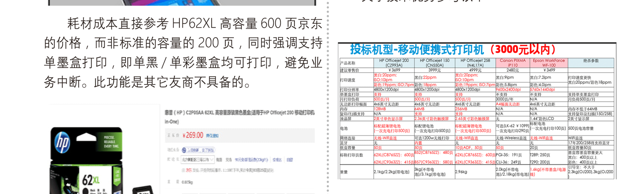Select the Canon PIXMA iP110 column header
This screenshot has width=644, height=194.
click(x=513, y=63)
